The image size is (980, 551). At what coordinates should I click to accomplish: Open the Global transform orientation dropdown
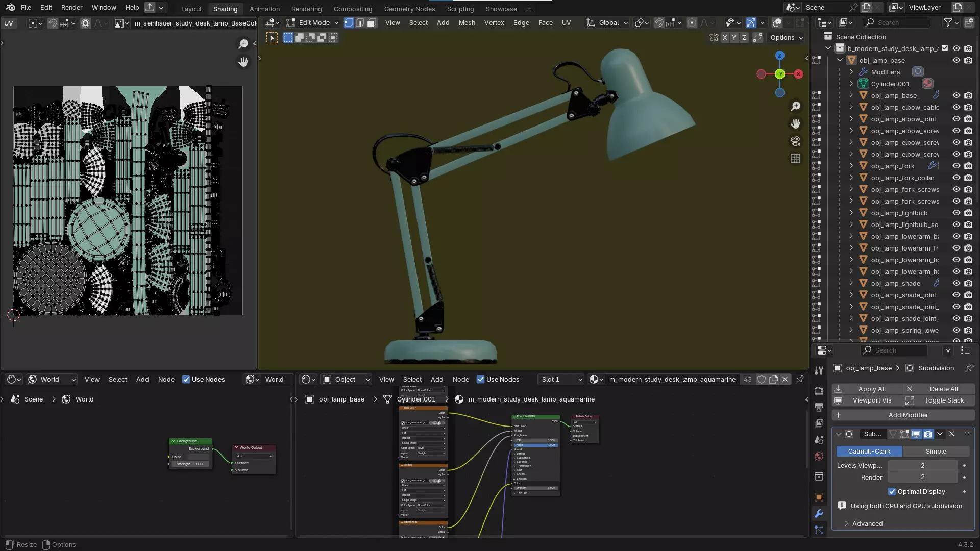(x=607, y=23)
